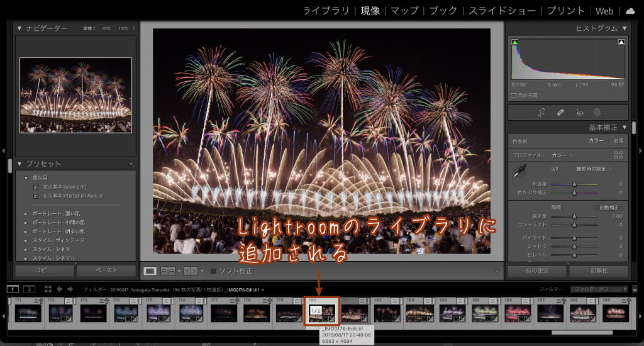Switch to before/after Y|Y view icon
Image resolution: width=644 pixels, height=346 pixels.
click(191, 271)
